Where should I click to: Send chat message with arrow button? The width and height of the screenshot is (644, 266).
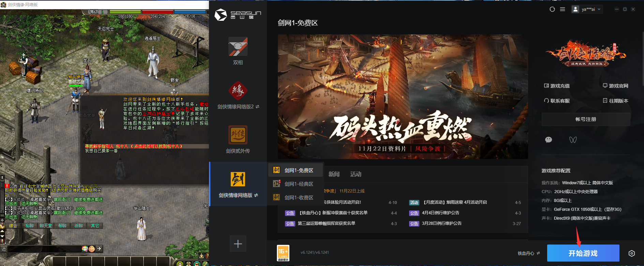99,249
